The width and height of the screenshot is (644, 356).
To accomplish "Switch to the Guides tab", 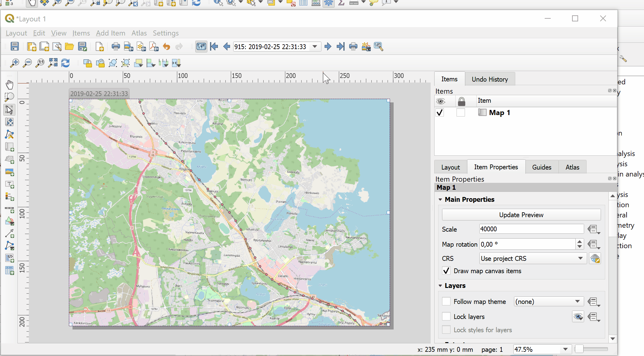I will tap(541, 167).
